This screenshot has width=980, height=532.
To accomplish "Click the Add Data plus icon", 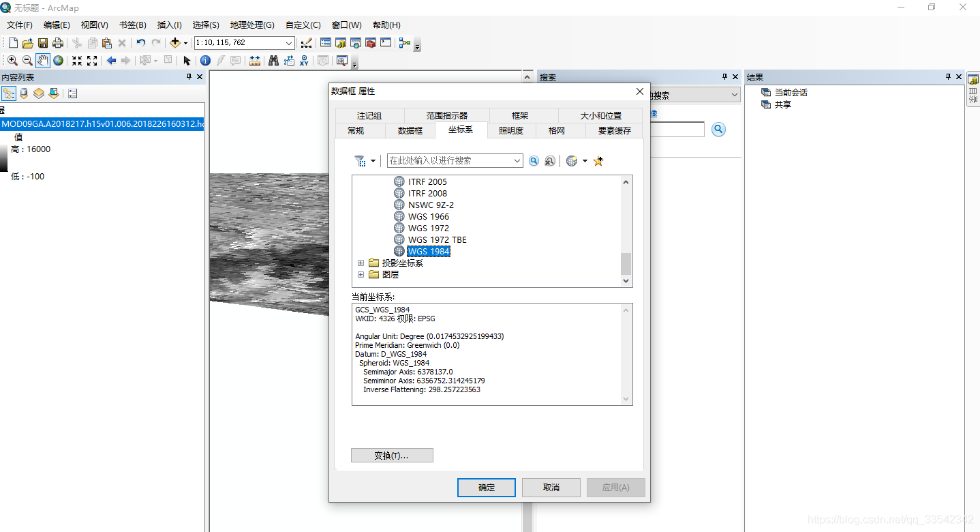I will [175, 43].
